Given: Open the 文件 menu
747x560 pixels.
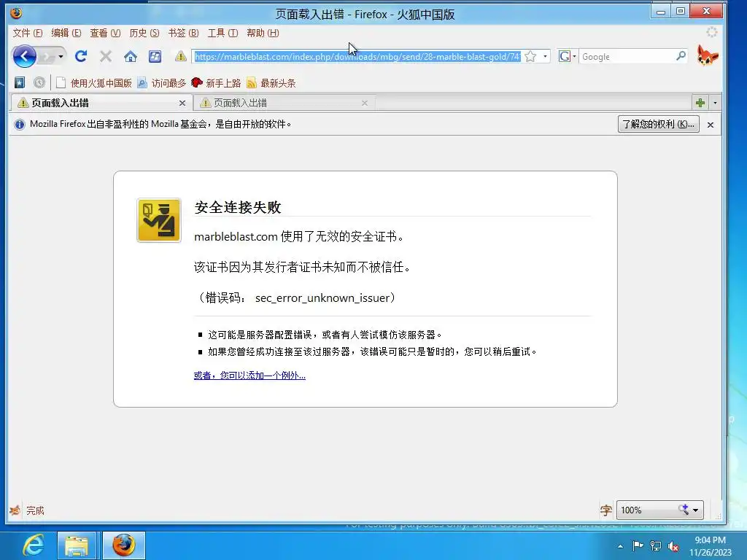Looking at the screenshot, I should click(28, 33).
